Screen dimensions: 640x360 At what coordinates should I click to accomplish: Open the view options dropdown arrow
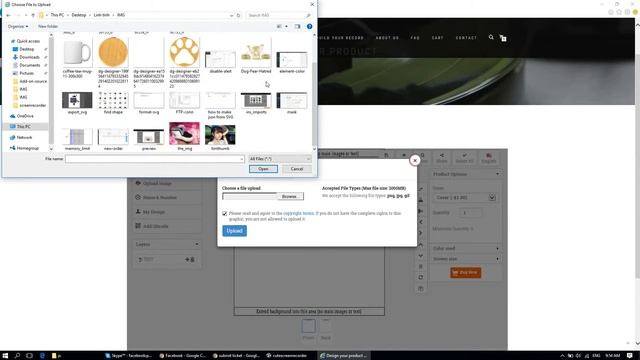click(286, 27)
